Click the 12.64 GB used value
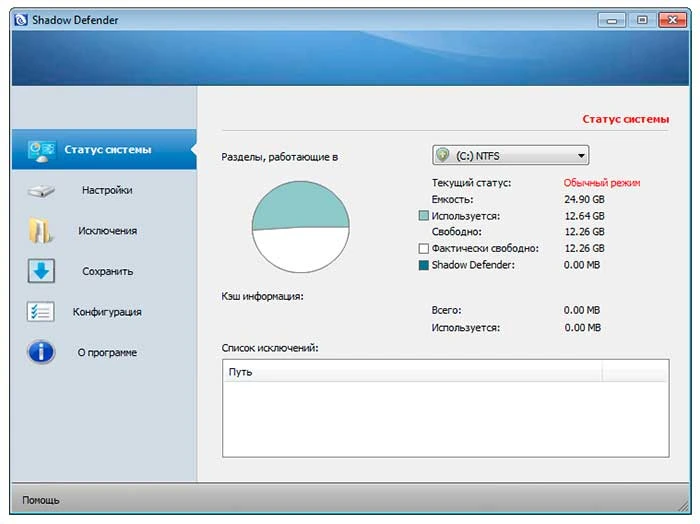 point(584,216)
